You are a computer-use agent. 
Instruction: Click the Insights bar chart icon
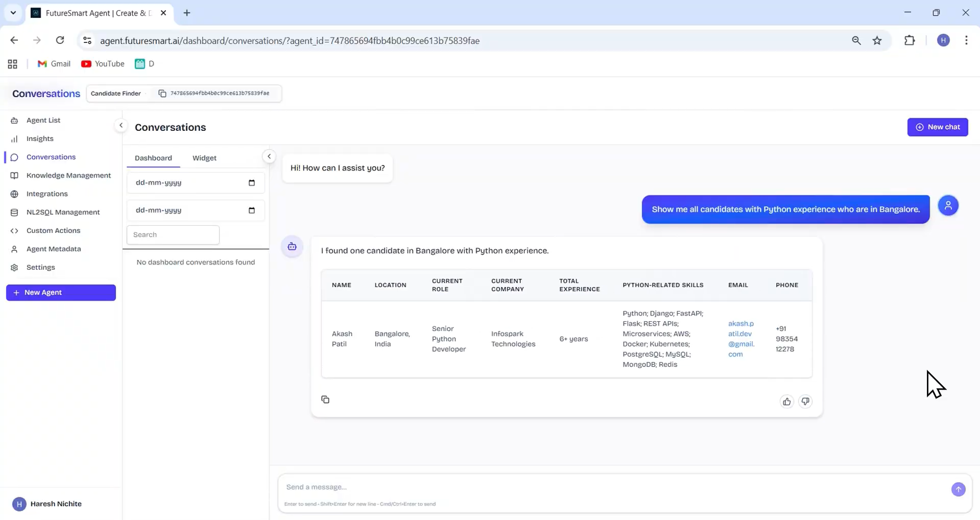click(14, 139)
